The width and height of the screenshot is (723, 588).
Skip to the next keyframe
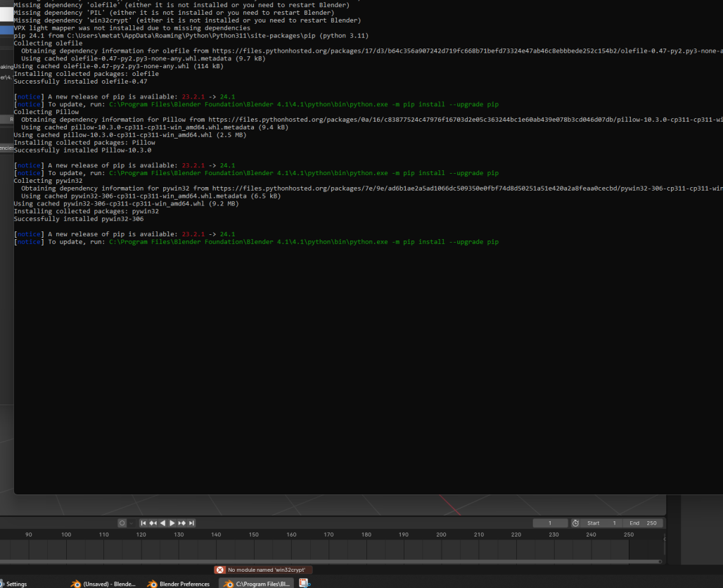[x=181, y=523]
